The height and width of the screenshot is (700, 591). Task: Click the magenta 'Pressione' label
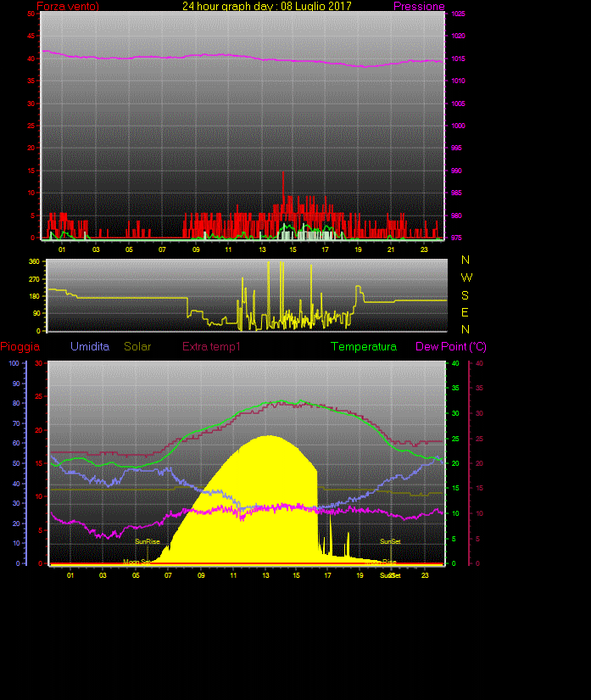point(419,6)
